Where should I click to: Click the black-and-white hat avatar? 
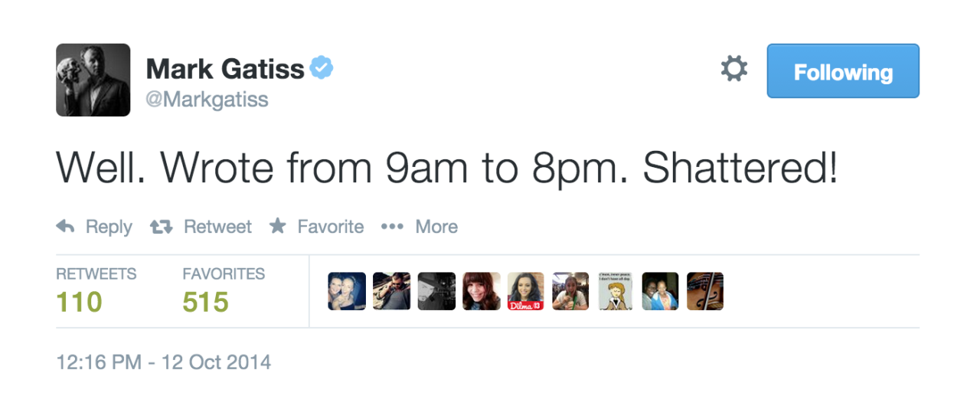(436, 291)
